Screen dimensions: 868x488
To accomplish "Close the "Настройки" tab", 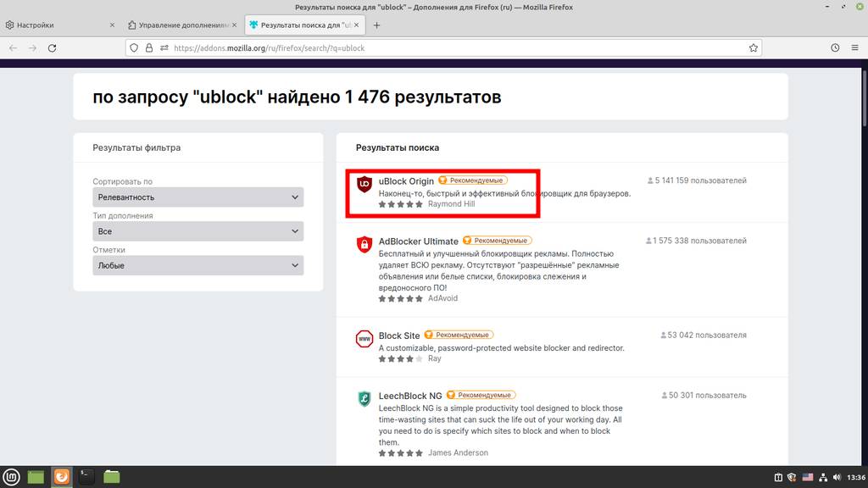I will tap(112, 25).
